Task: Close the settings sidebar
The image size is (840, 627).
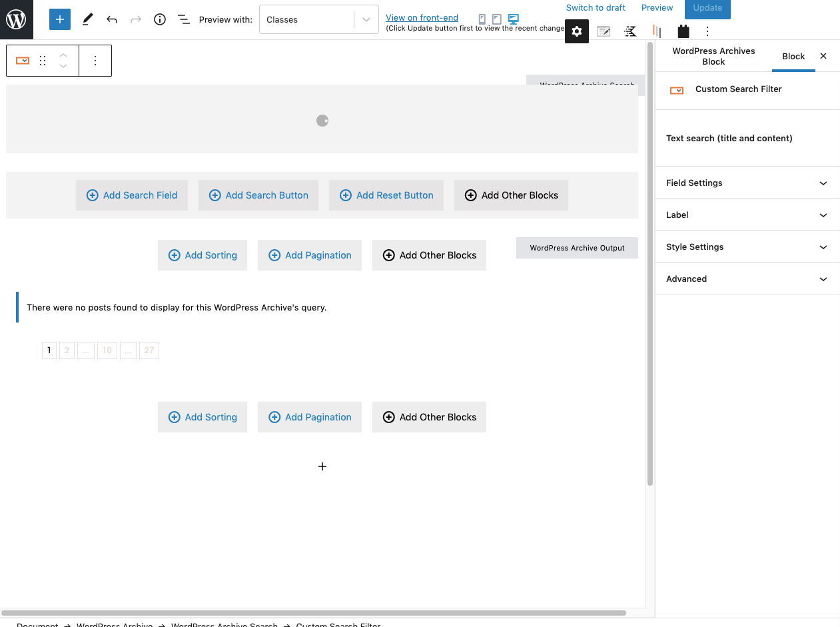Action: pyautogui.click(x=823, y=56)
